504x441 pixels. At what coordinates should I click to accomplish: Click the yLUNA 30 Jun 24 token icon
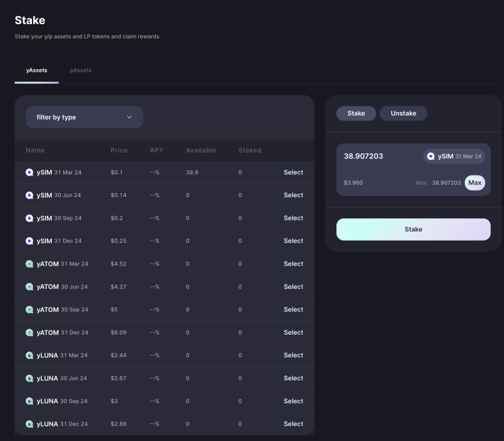tap(29, 378)
